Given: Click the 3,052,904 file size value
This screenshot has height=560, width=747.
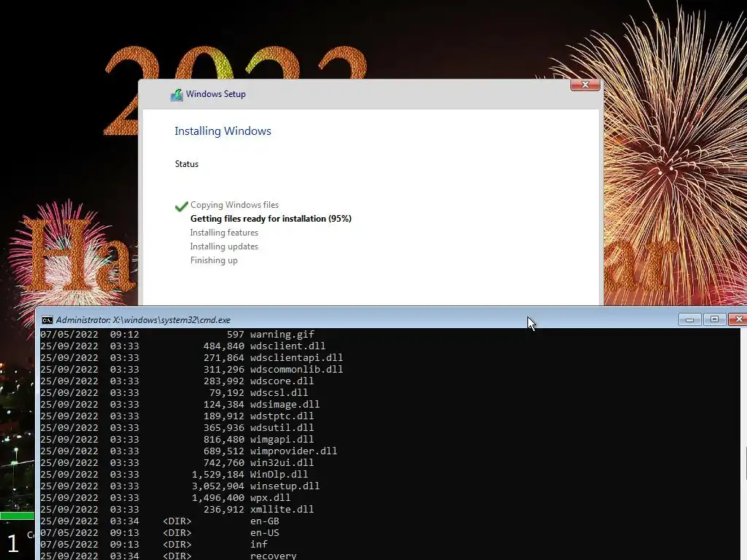Looking at the screenshot, I should click(x=217, y=486).
